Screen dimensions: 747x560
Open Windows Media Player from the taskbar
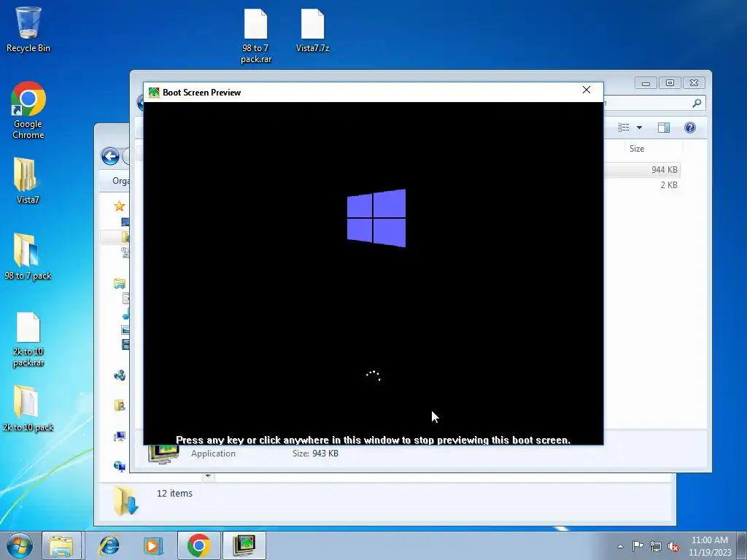(153, 545)
